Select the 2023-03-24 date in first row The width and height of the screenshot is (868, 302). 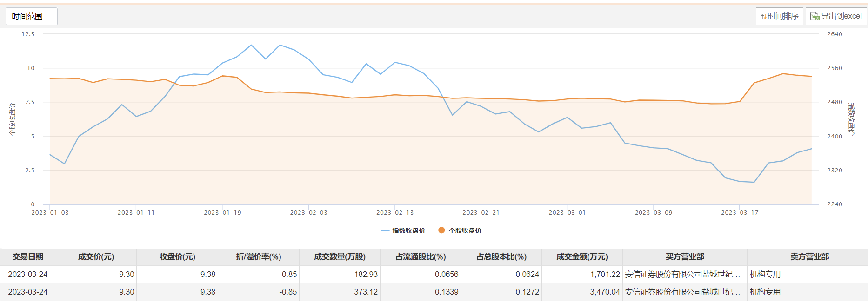(x=27, y=275)
